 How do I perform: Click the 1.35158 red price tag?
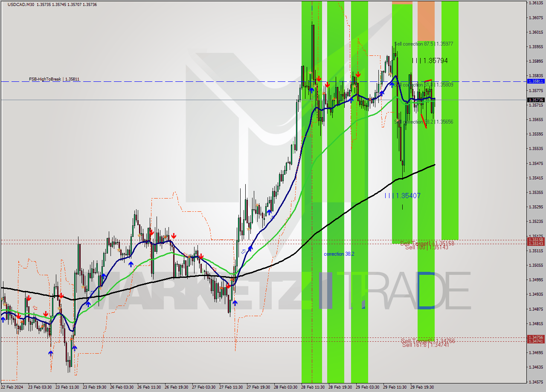pyautogui.click(x=536, y=240)
